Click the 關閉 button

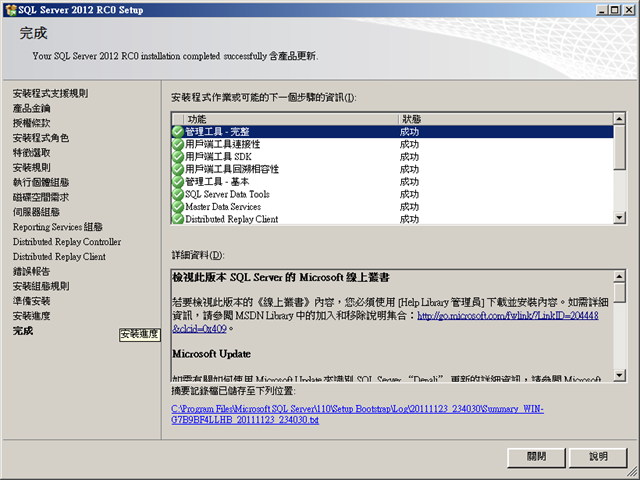(x=536, y=457)
